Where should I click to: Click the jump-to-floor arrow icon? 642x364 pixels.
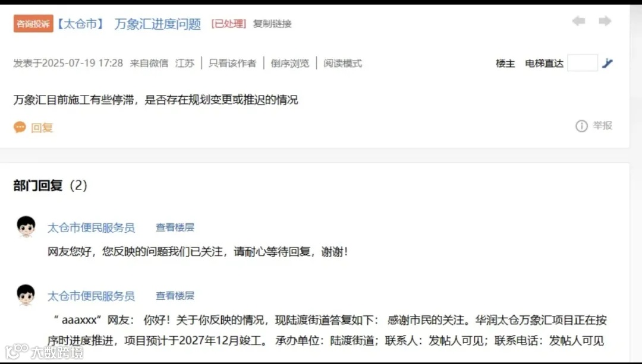pyautogui.click(x=607, y=63)
